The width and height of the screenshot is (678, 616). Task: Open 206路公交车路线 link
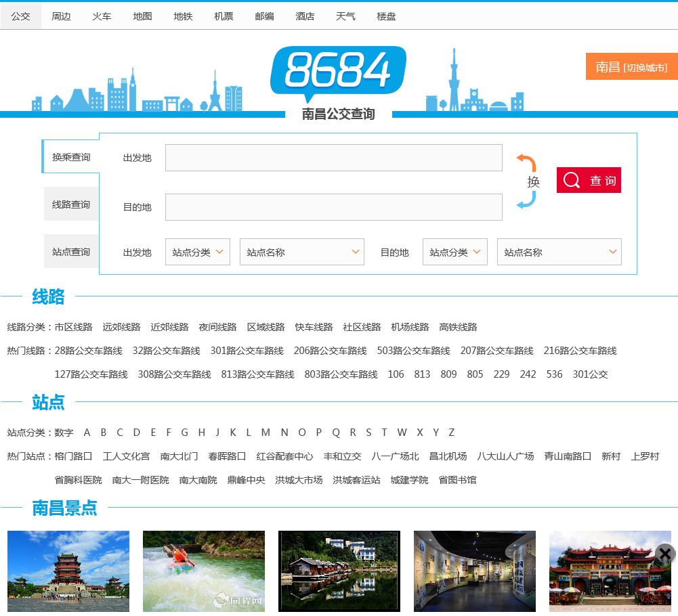pos(331,351)
